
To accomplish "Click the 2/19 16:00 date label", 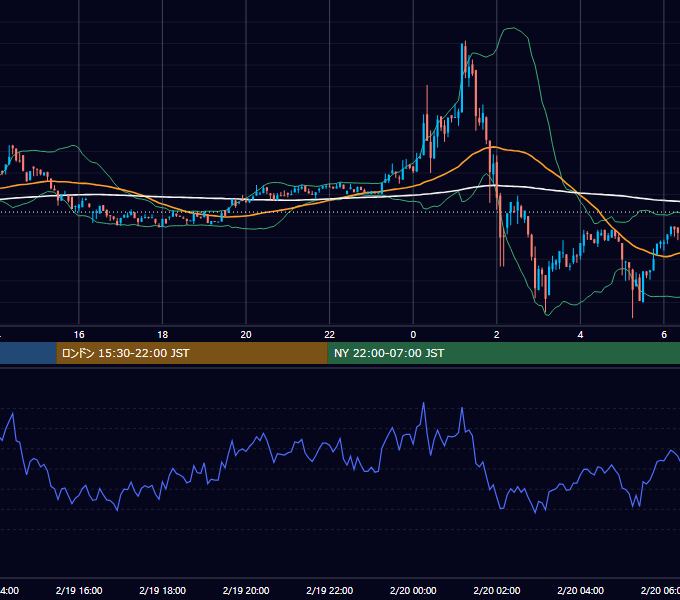I will [79, 590].
